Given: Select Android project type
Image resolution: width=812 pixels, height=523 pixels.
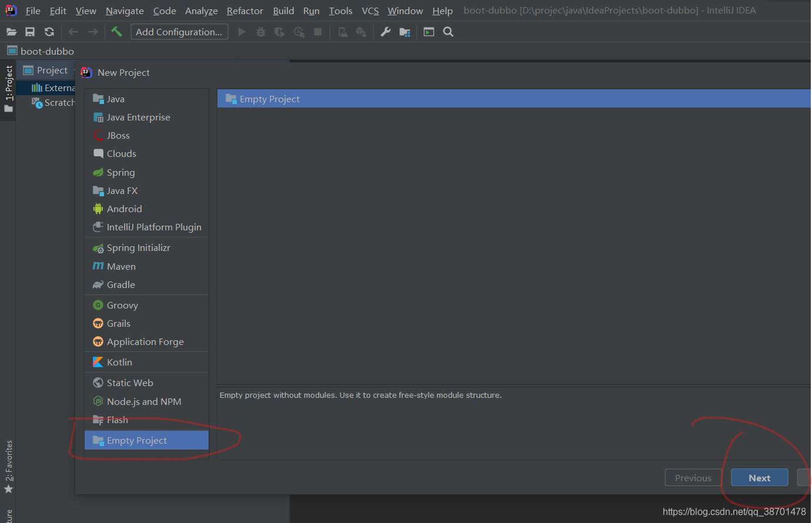Looking at the screenshot, I should point(147,209).
